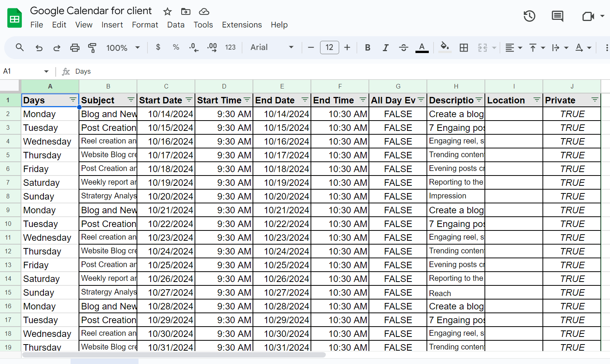Open the Data menu
610x364 pixels.
175,25
